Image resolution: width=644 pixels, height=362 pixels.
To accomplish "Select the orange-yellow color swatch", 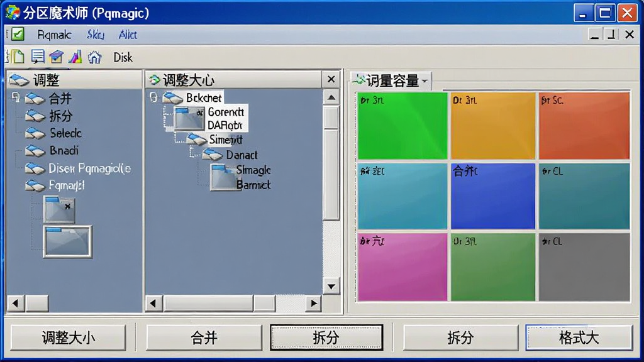I will click(x=493, y=126).
